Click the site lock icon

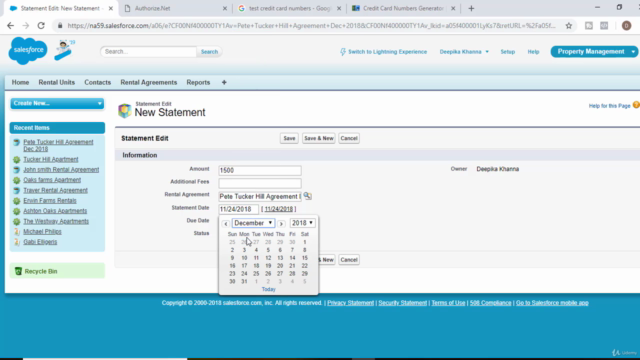click(x=60, y=26)
